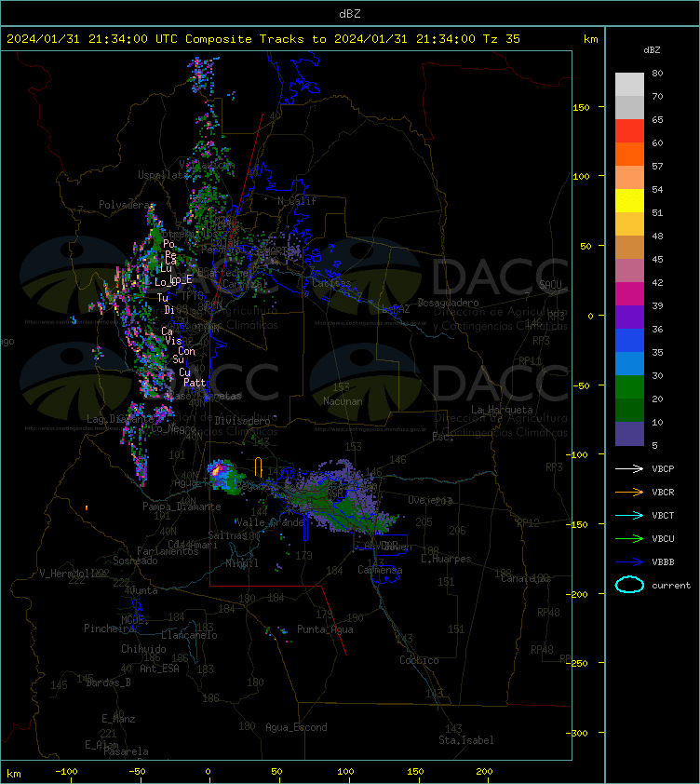Click the '-300' tick on the right axis
Screen dimensions: 700x784
577,733
